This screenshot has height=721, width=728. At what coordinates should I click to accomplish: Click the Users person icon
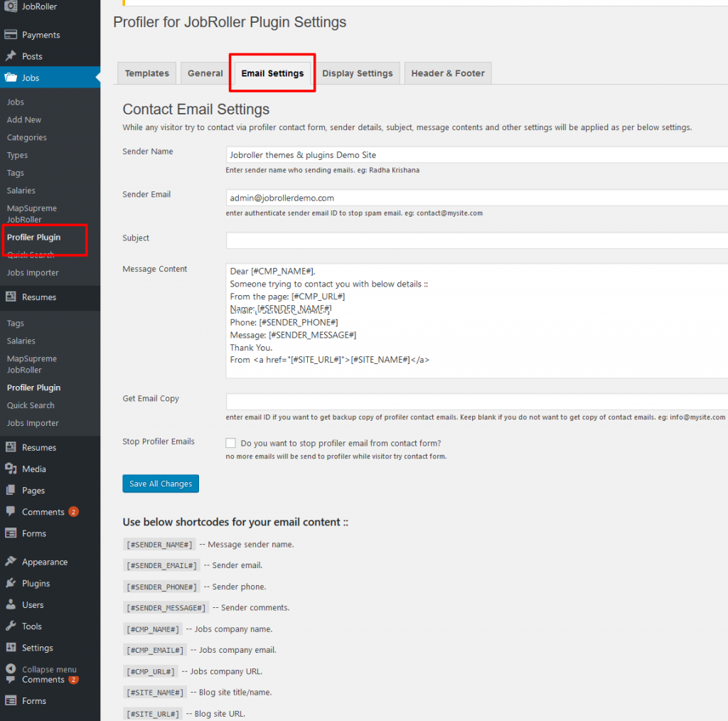coord(11,604)
